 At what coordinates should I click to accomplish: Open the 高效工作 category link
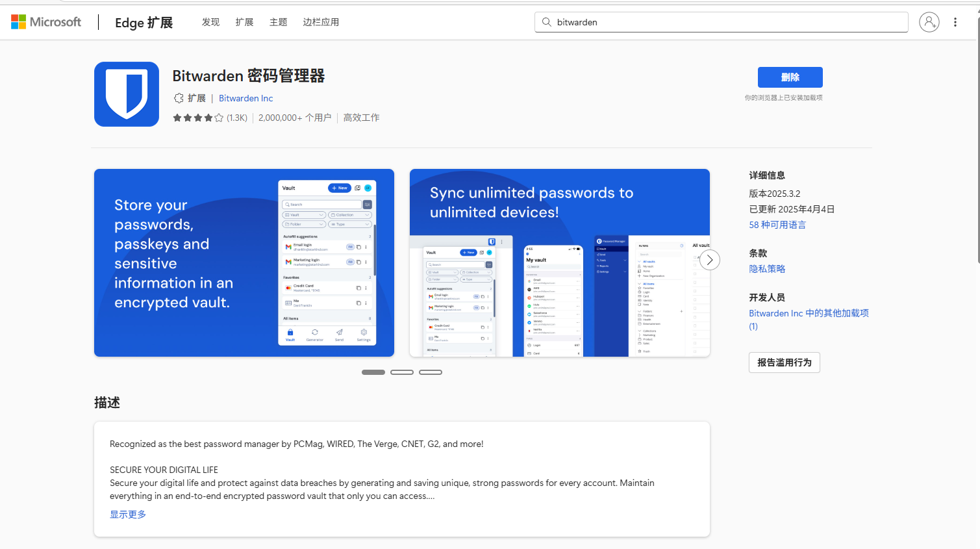tap(361, 118)
